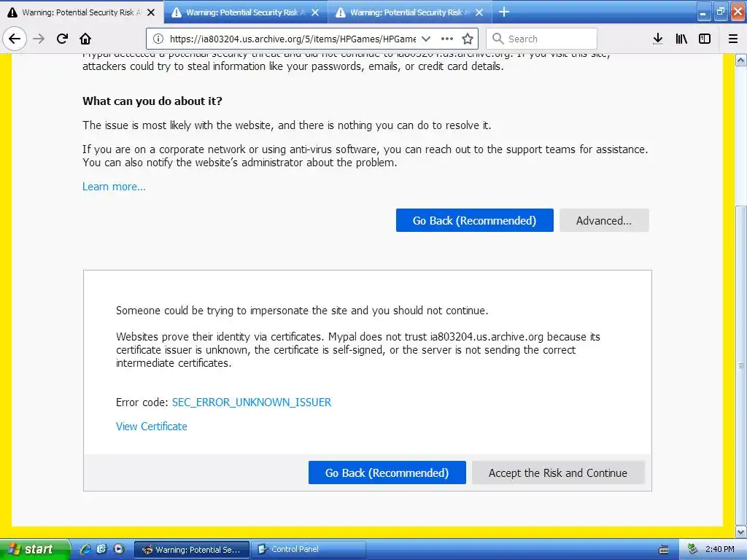Viewport: 747px width, 560px height.
Task: Launch Windows Media Player from quick launch
Action: pyautogui.click(x=119, y=549)
